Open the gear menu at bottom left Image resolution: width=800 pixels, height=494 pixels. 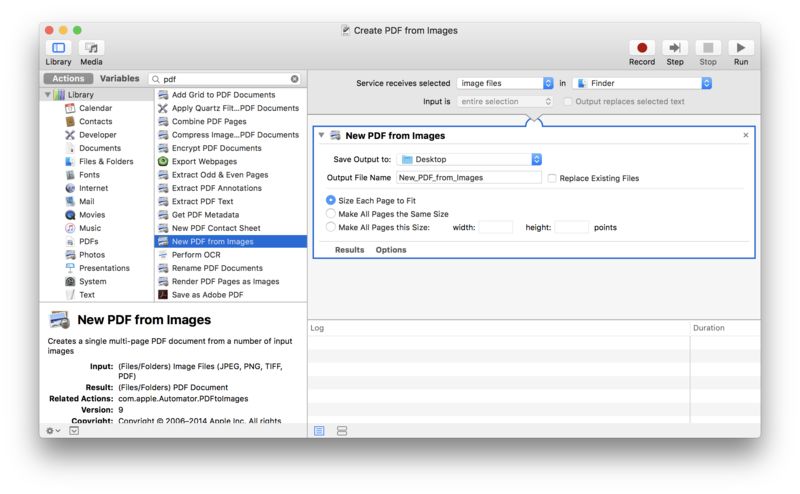(54, 430)
